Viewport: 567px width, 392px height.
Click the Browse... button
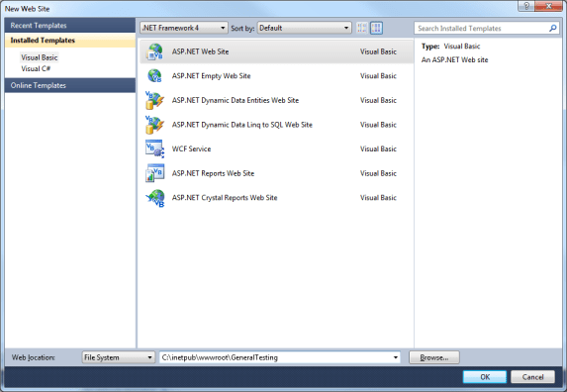click(434, 357)
